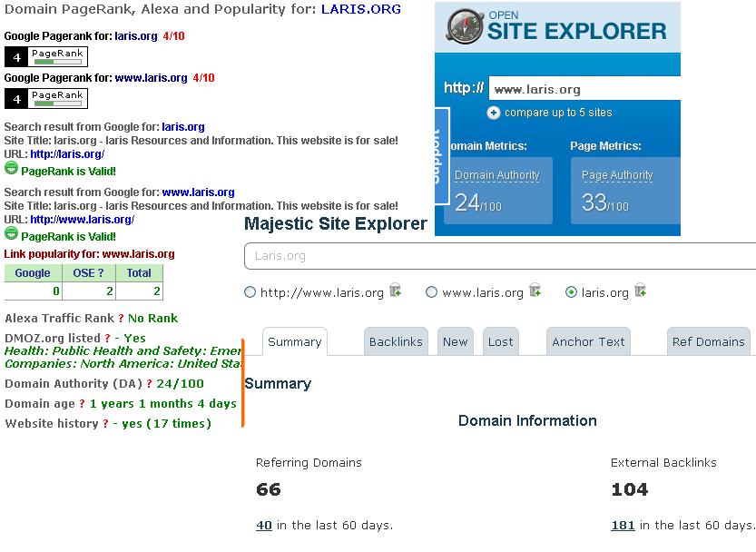
Task: Click the Domain Authority 24/100 box
Action: tap(498, 191)
